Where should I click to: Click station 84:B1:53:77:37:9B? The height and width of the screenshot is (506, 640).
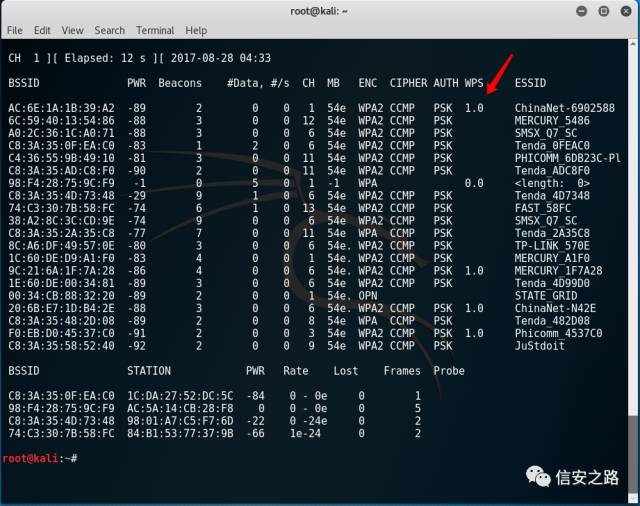tap(180, 433)
